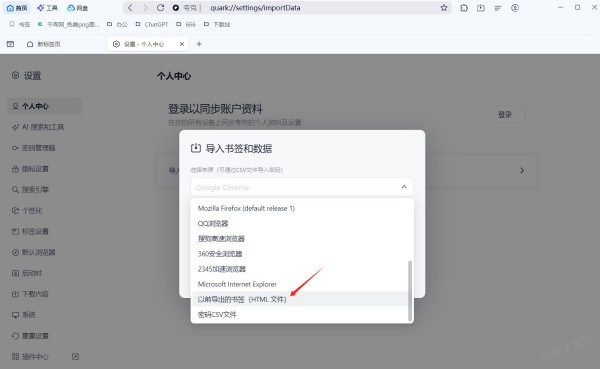
Task: Go forward using the forward arrow
Action: point(145,8)
